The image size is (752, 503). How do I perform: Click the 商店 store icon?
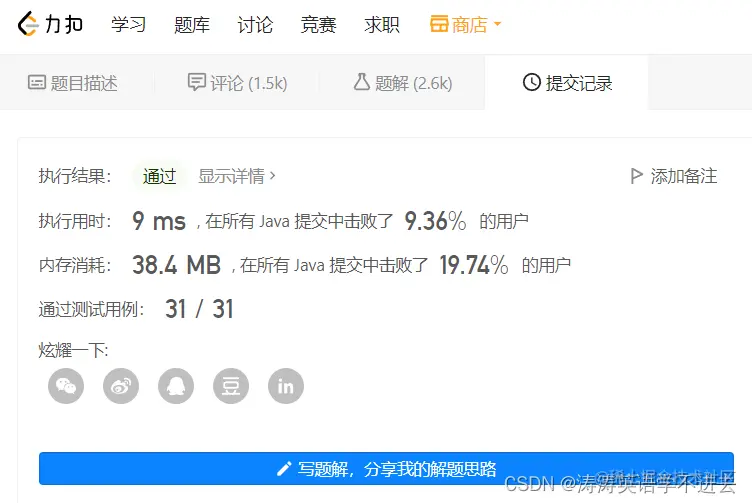coord(439,24)
